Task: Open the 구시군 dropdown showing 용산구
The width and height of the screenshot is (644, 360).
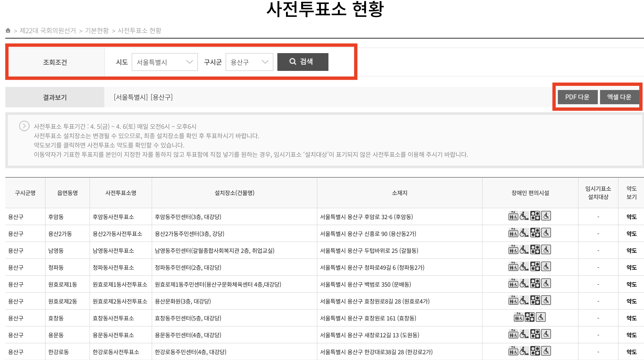Action: click(x=249, y=62)
